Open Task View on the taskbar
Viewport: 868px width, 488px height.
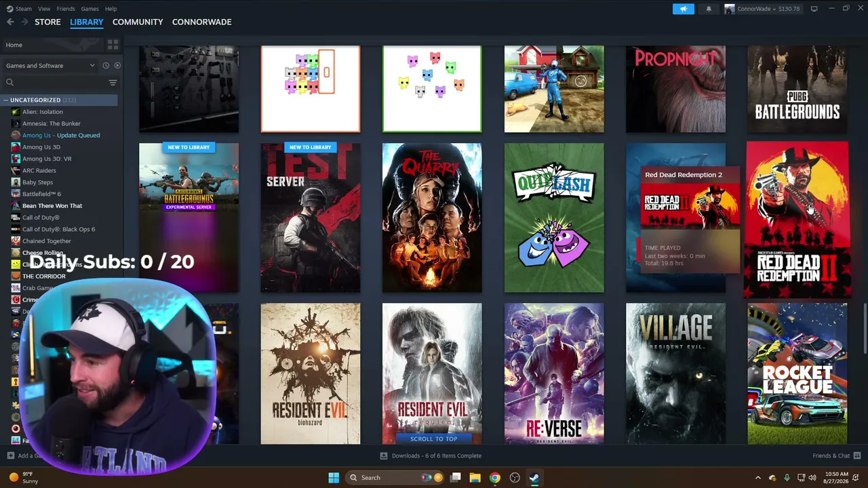456,478
